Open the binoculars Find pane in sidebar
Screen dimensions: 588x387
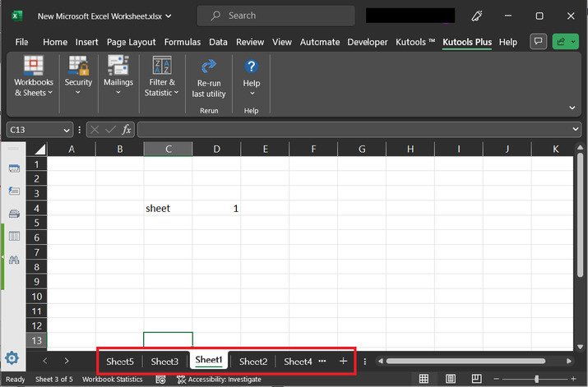click(x=14, y=259)
